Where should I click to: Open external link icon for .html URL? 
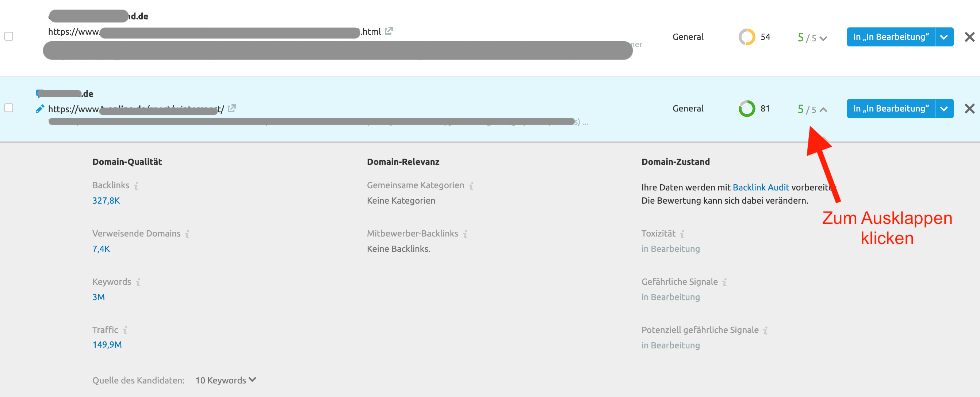tap(388, 31)
